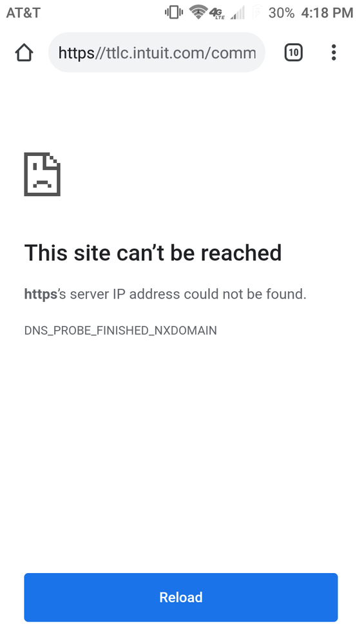362x644 pixels.
Task: Tap the 4G LTE indicator
Action: tap(216, 13)
